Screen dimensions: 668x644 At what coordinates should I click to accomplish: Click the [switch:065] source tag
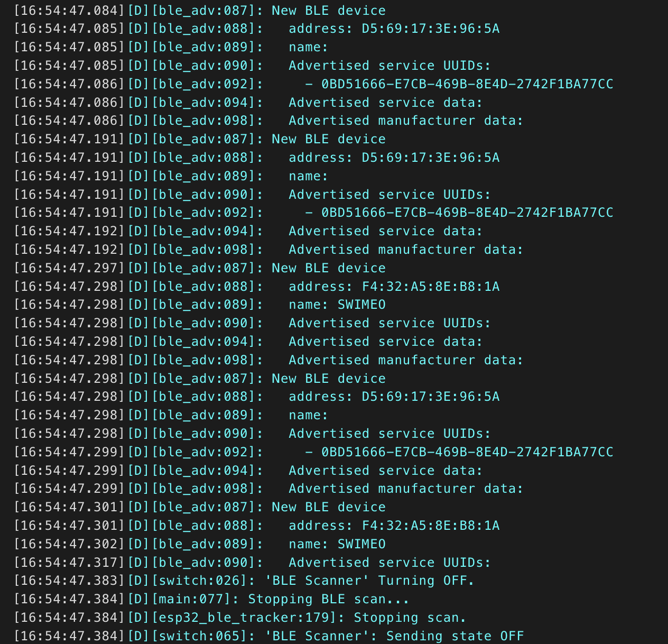(x=199, y=636)
